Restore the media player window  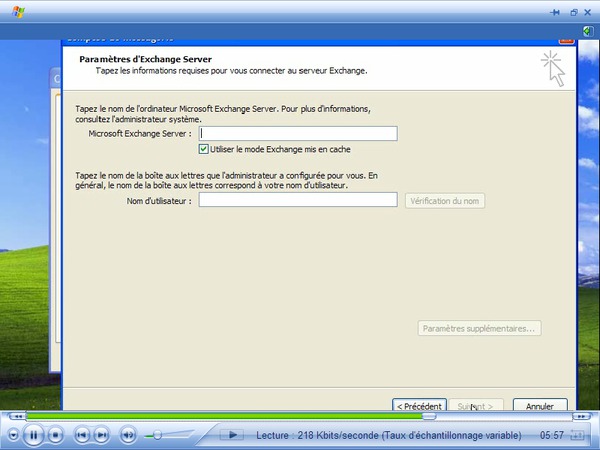click(574, 13)
